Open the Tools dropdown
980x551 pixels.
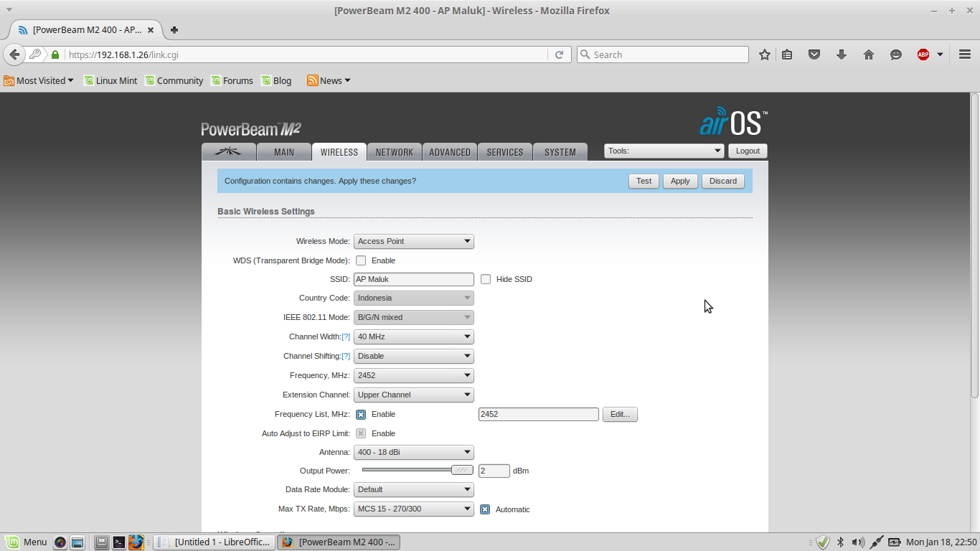pyautogui.click(x=664, y=151)
